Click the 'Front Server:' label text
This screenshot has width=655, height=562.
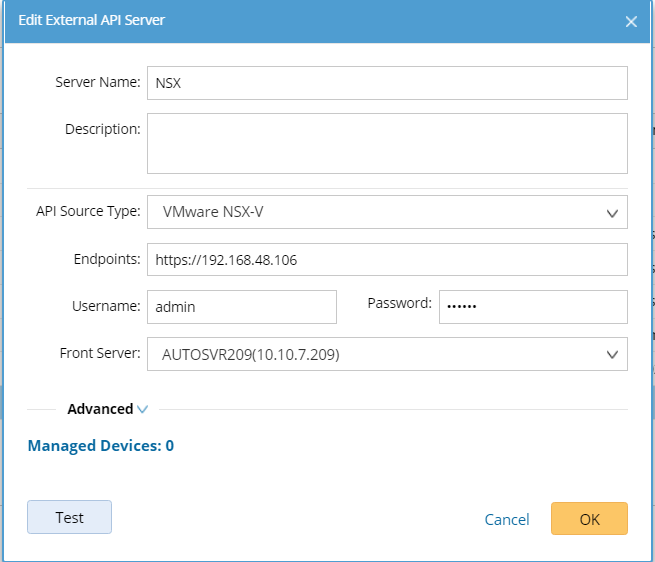100,353
